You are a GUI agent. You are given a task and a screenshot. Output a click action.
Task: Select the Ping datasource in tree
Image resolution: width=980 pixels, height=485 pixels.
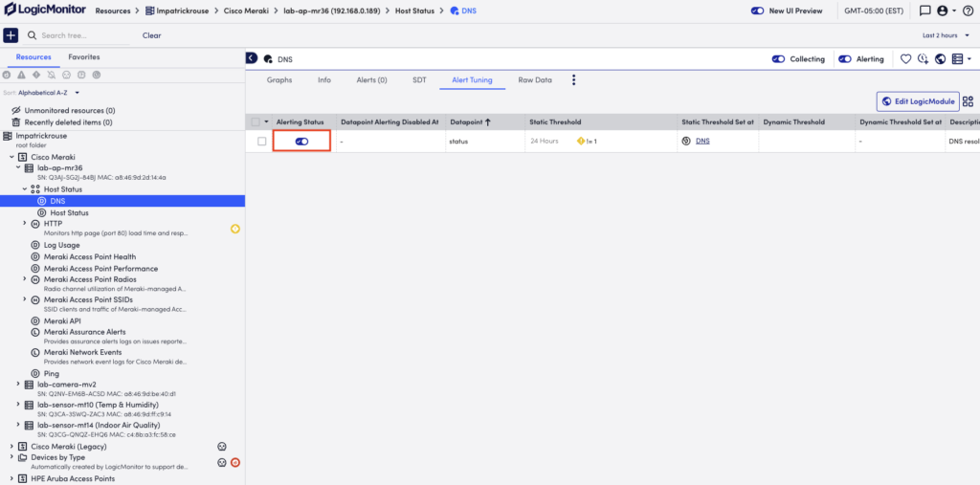point(52,374)
